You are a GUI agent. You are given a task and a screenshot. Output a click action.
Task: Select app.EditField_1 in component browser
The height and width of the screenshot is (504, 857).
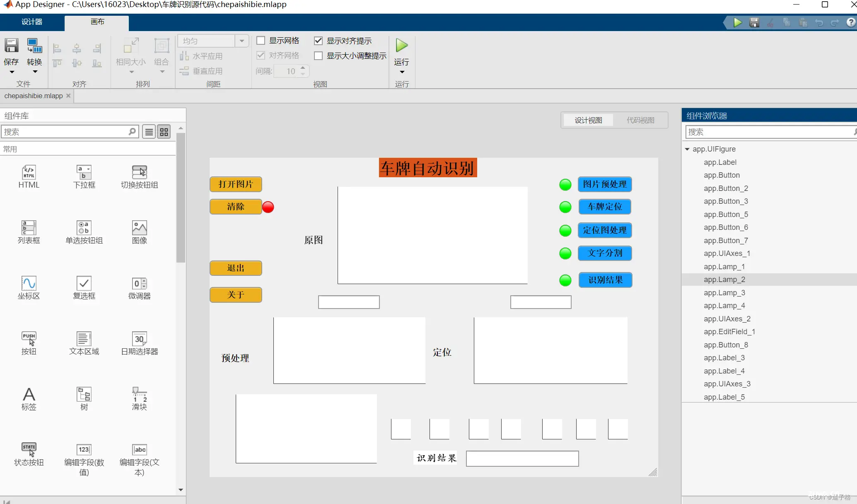[729, 332]
